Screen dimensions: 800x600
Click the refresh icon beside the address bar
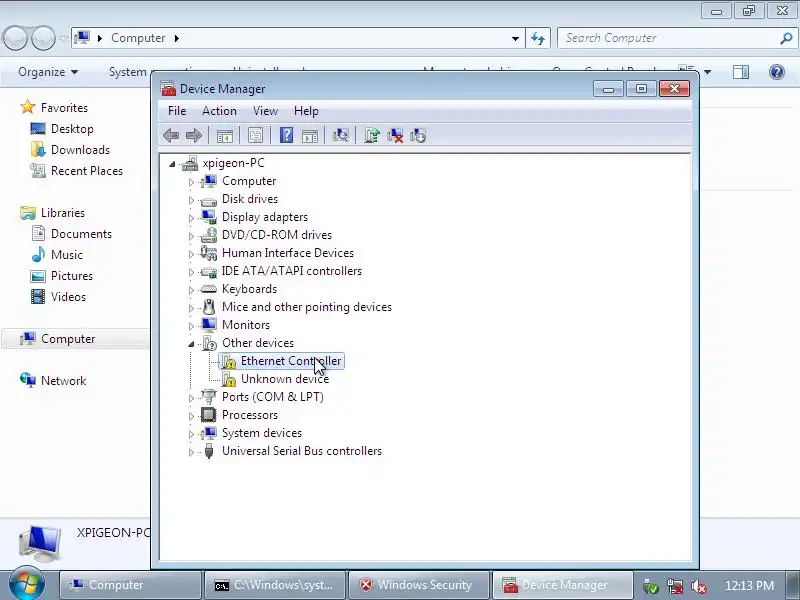pos(538,38)
